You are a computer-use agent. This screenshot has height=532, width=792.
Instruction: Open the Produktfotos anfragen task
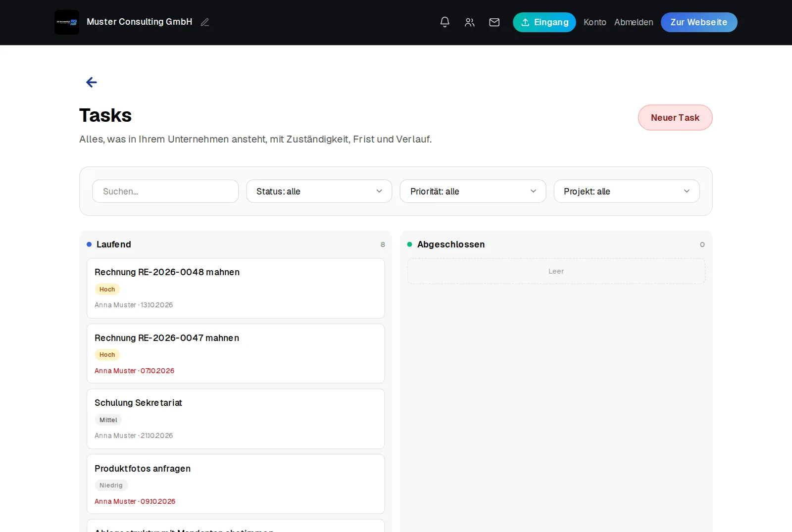click(236, 484)
